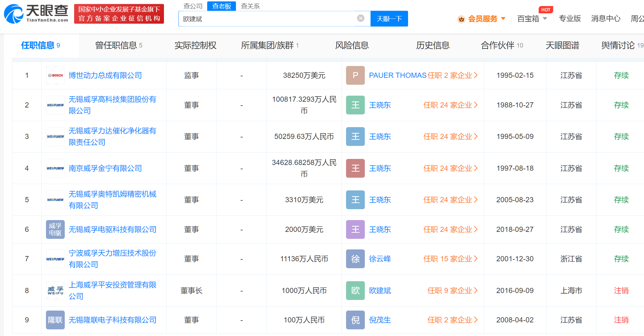Image resolution: width=644 pixels, height=336 pixels.
Task: Click the green 欧 avatar for 欧建斌
Action: [355, 291]
